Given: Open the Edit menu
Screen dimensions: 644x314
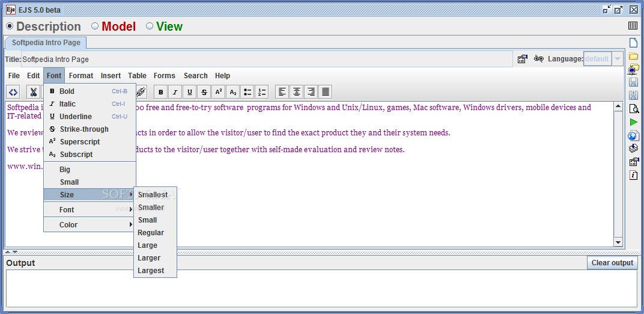Looking at the screenshot, I should pyautogui.click(x=33, y=76).
